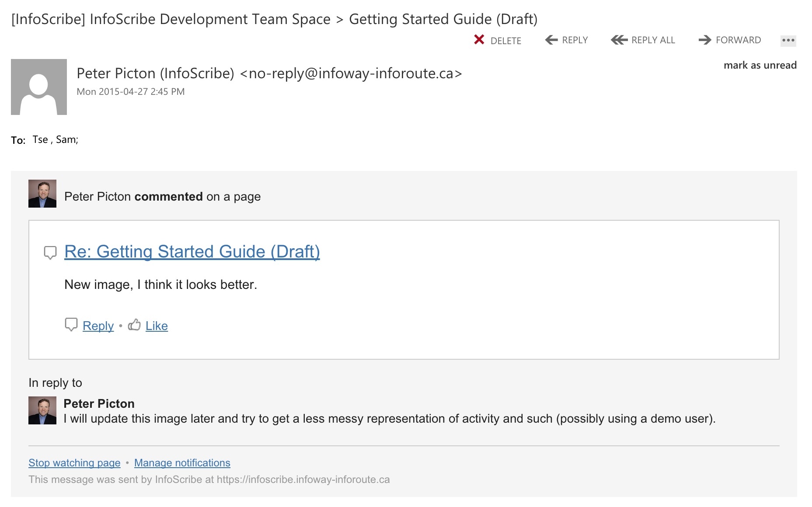Mark this message as unread
812x507 pixels.
pos(760,65)
